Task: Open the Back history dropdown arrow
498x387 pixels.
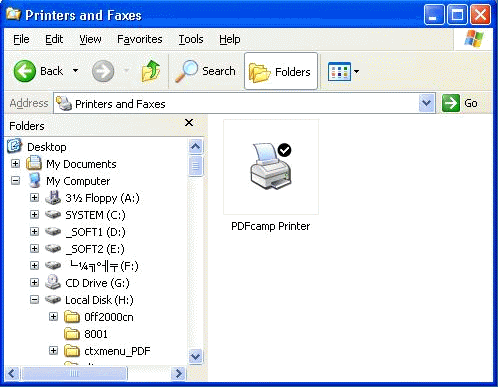Action: [x=76, y=71]
